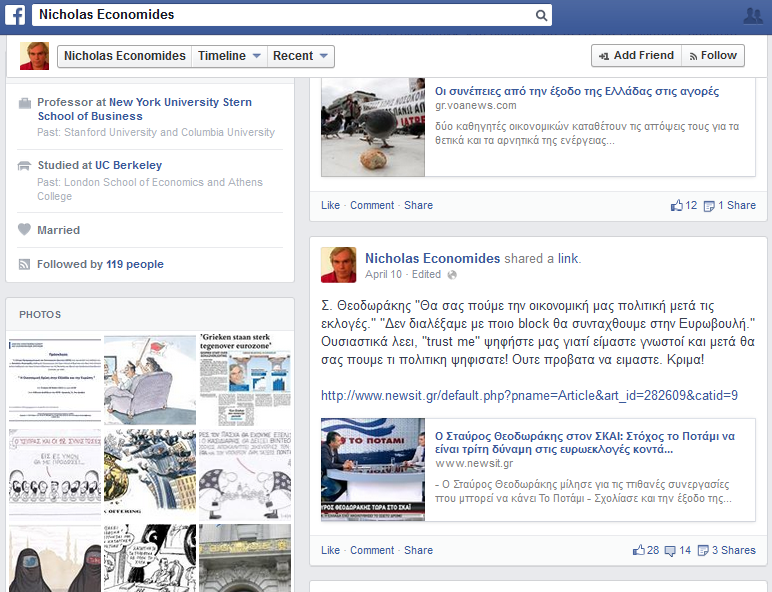Click the globe privacy icon beside Edited

pyautogui.click(x=452, y=275)
